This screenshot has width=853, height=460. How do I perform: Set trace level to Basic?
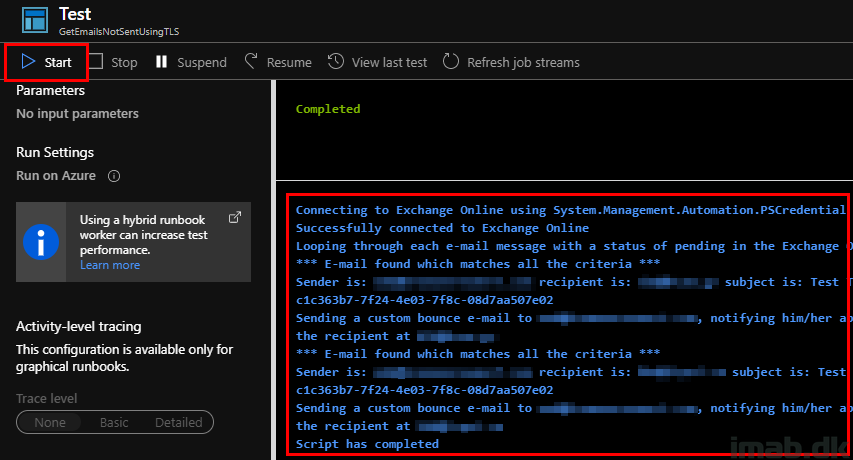pyautogui.click(x=114, y=422)
